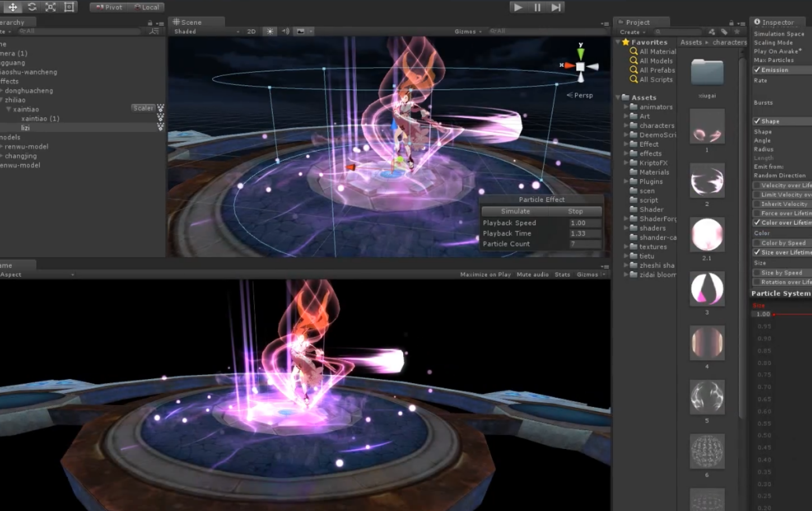Image resolution: width=812 pixels, height=511 pixels.
Task: Disable the Emission module checkbox
Action: (757, 70)
